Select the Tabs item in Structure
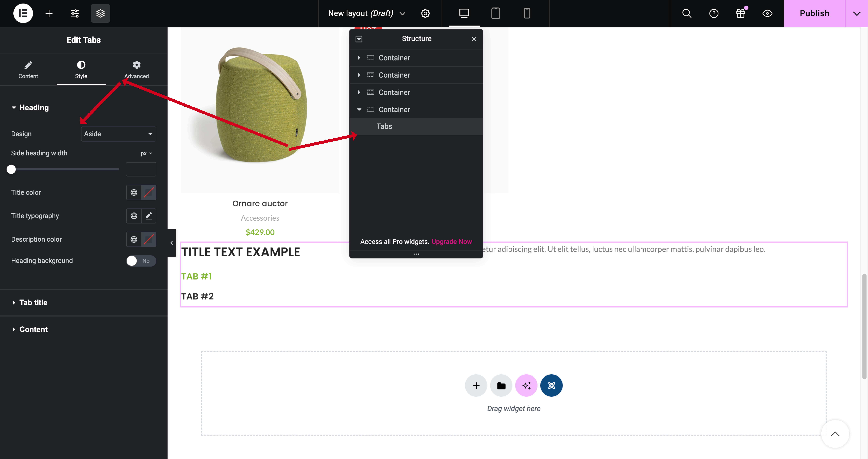This screenshot has height=459, width=868. point(416,126)
